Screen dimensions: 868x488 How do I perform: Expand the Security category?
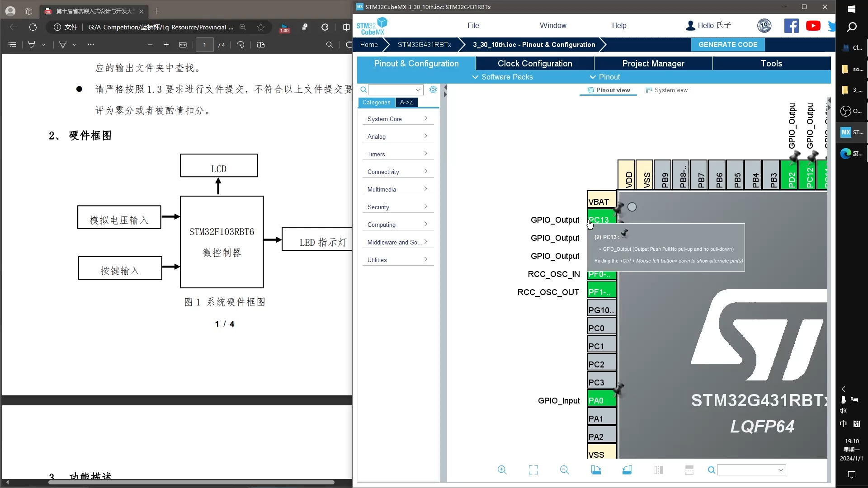(398, 207)
